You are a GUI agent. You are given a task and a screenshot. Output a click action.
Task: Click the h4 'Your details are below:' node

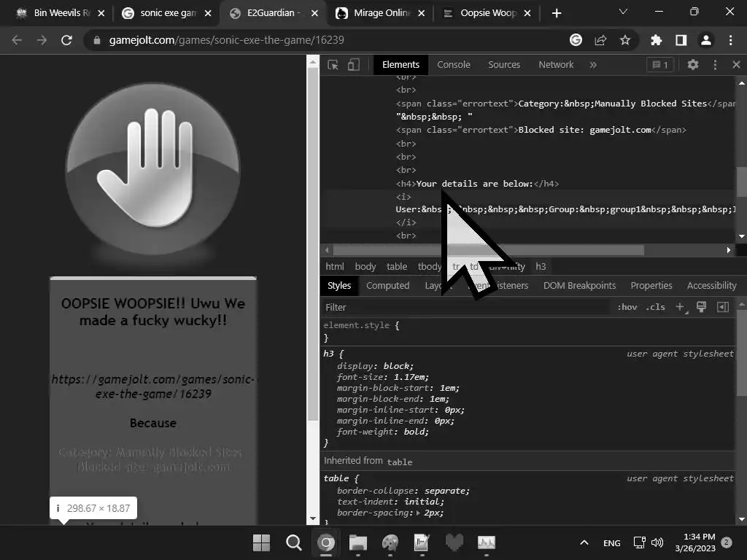point(477,183)
